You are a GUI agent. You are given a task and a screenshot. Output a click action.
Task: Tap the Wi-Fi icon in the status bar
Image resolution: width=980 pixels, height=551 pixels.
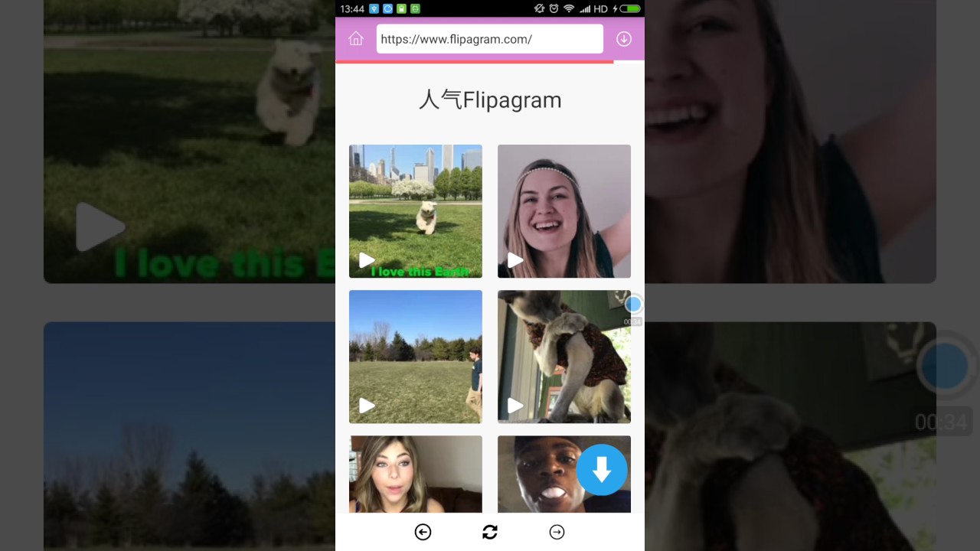569,8
